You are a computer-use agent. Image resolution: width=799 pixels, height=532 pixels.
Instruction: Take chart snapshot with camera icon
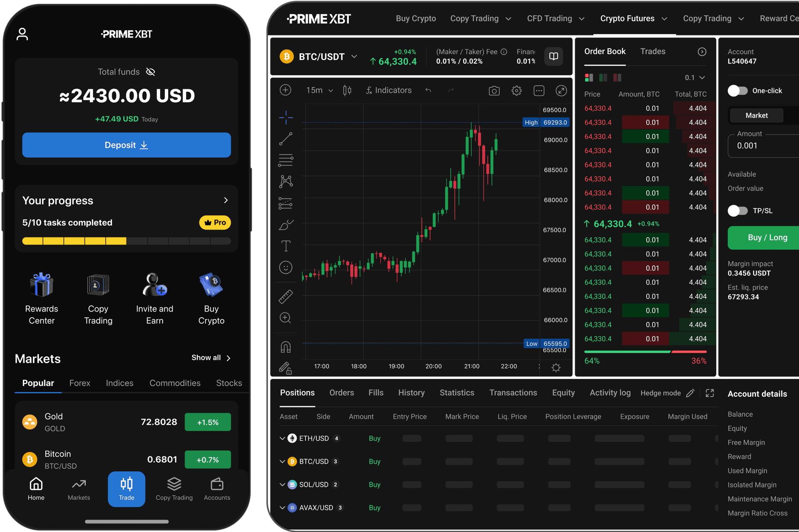pyautogui.click(x=494, y=91)
